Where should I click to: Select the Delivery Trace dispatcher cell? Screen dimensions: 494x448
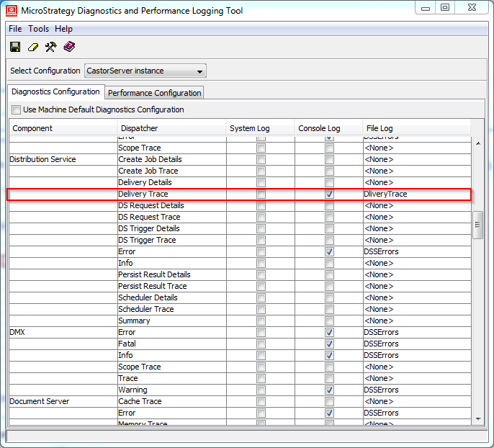tap(171, 194)
